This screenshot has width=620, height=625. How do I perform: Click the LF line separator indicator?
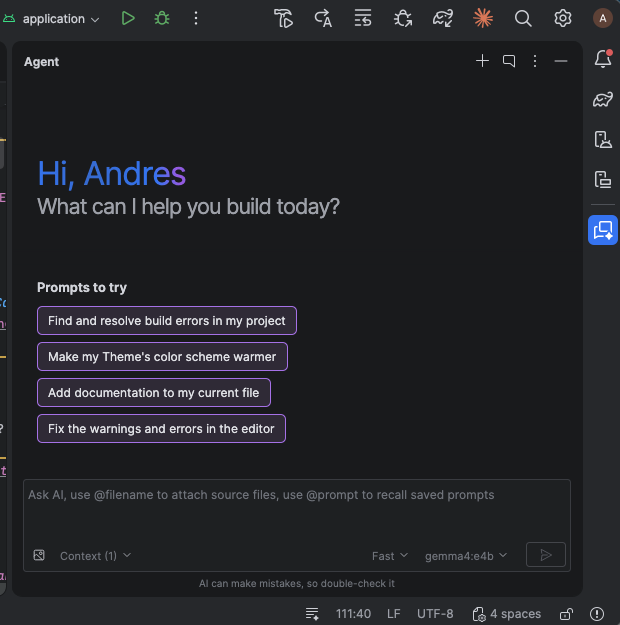(394, 614)
